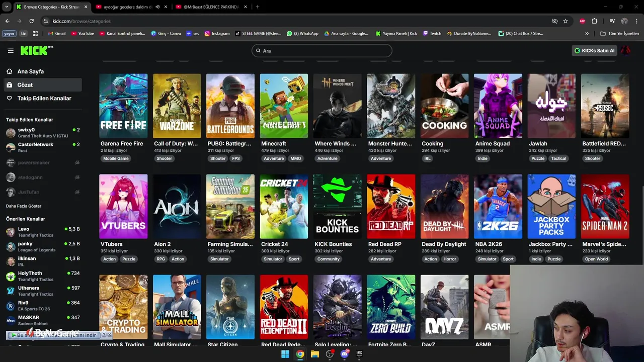Open tab search dropdown arrow
644x362 pixels.
tap(7, 7)
